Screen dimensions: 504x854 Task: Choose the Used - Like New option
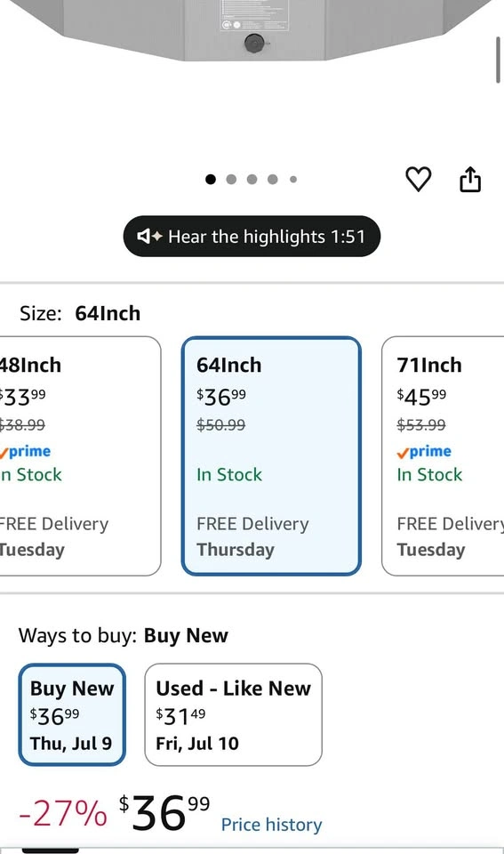coord(234,714)
